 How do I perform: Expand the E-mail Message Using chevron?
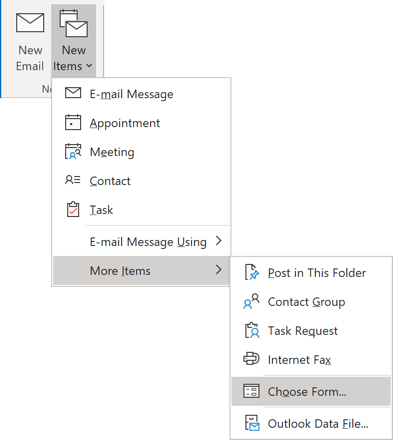coord(219,241)
